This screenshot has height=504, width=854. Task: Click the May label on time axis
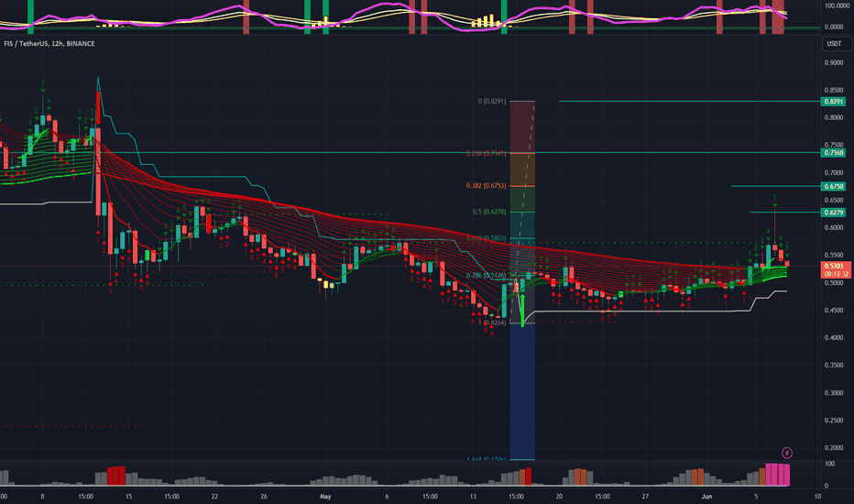(x=325, y=497)
